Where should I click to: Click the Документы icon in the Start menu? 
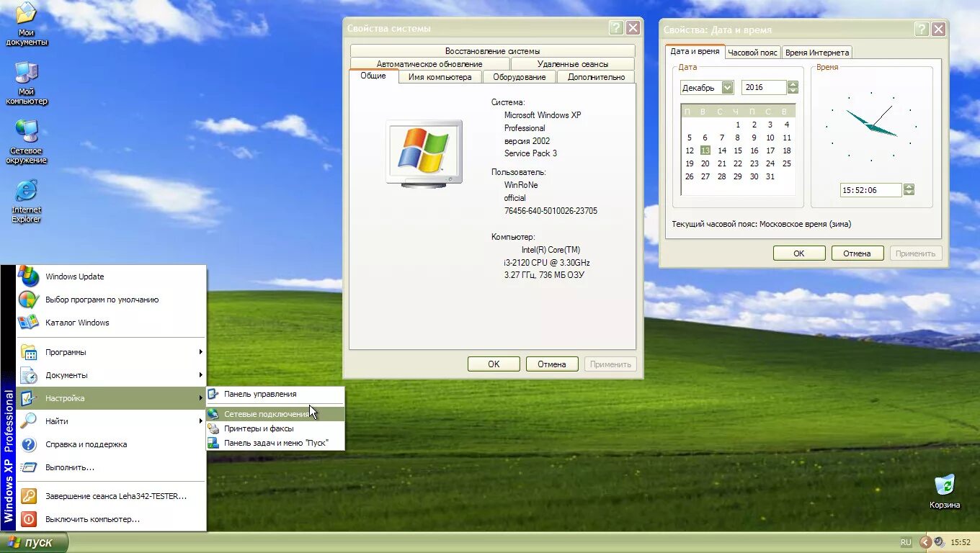click(x=28, y=375)
